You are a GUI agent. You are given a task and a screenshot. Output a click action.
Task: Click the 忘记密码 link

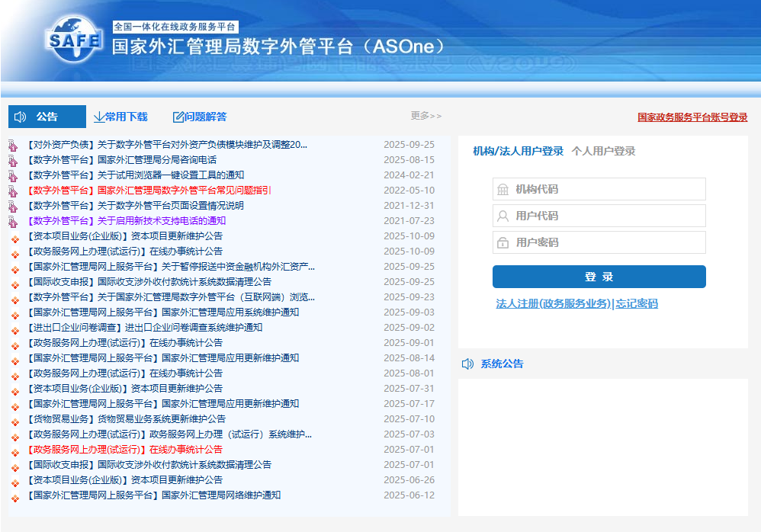point(637,303)
